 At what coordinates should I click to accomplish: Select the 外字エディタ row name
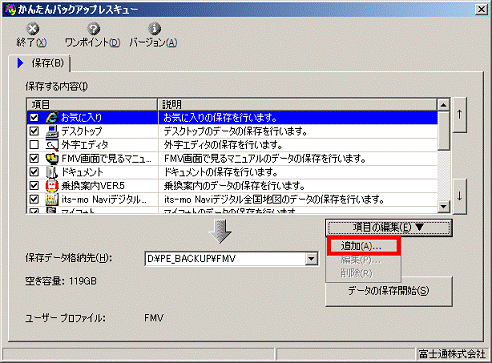[85, 145]
